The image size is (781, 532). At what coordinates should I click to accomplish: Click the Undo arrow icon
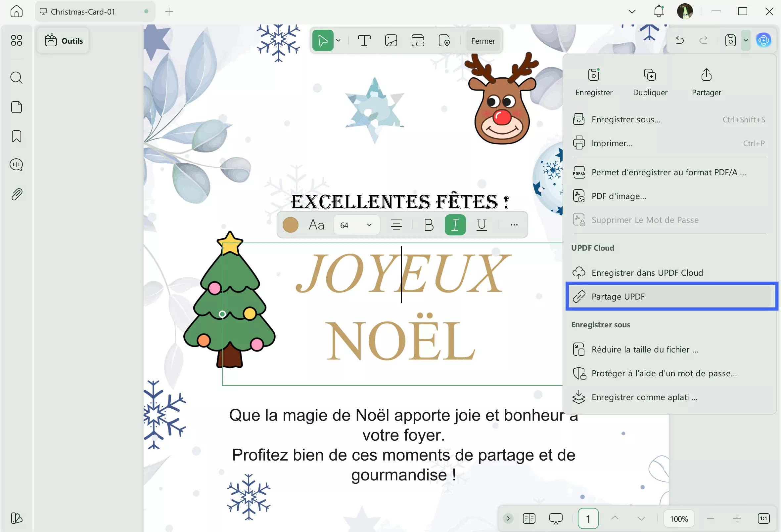point(680,40)
